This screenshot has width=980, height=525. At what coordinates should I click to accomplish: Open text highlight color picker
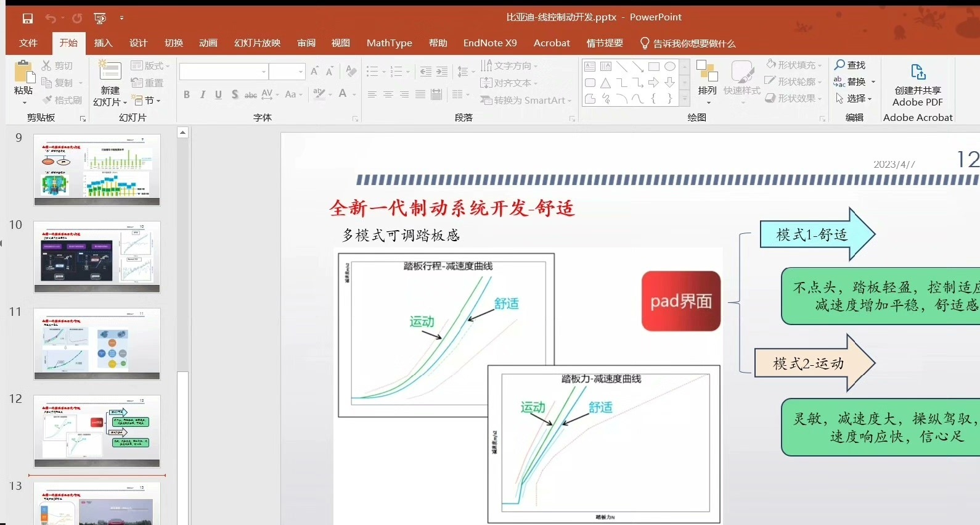pos(322,94)
